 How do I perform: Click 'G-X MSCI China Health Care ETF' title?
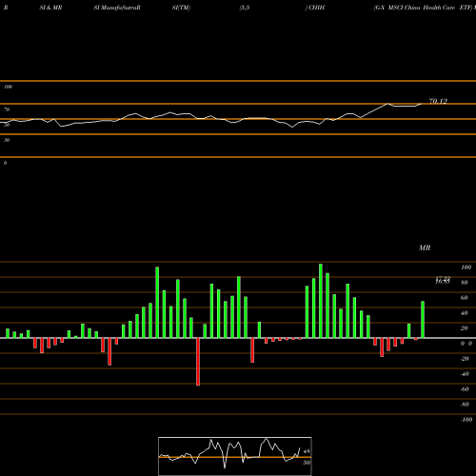[423, 8]
